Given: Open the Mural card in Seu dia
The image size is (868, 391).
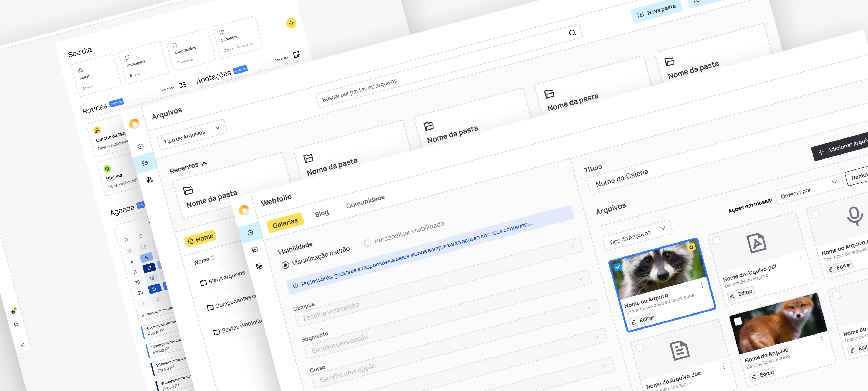Looking at the screenshot, I should (x=96, y=75).
